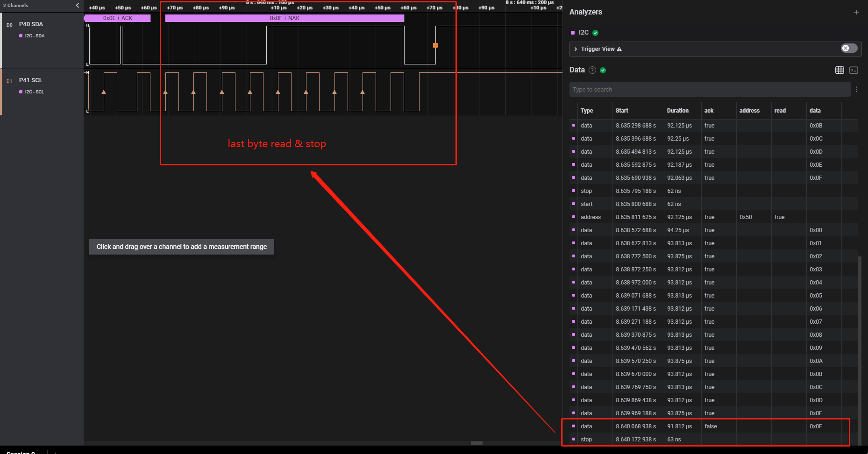Viewport: 868px width, 454px height.
Task: Select data row with value 0x0C at 8.635 396 688 s
Action: coord(714,139)
